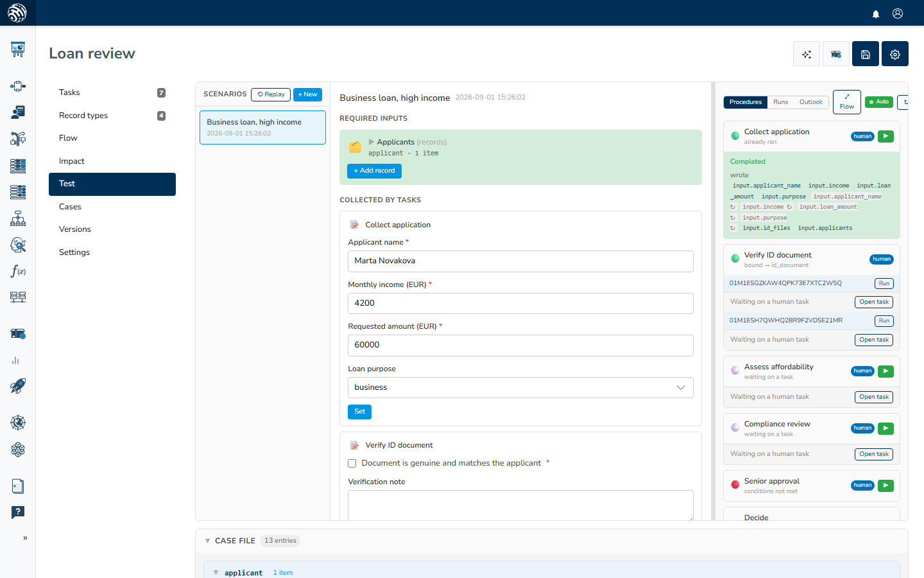Click the sparkle AI assistant button
This screenshot has width=924, height=578.
[807, 54]
